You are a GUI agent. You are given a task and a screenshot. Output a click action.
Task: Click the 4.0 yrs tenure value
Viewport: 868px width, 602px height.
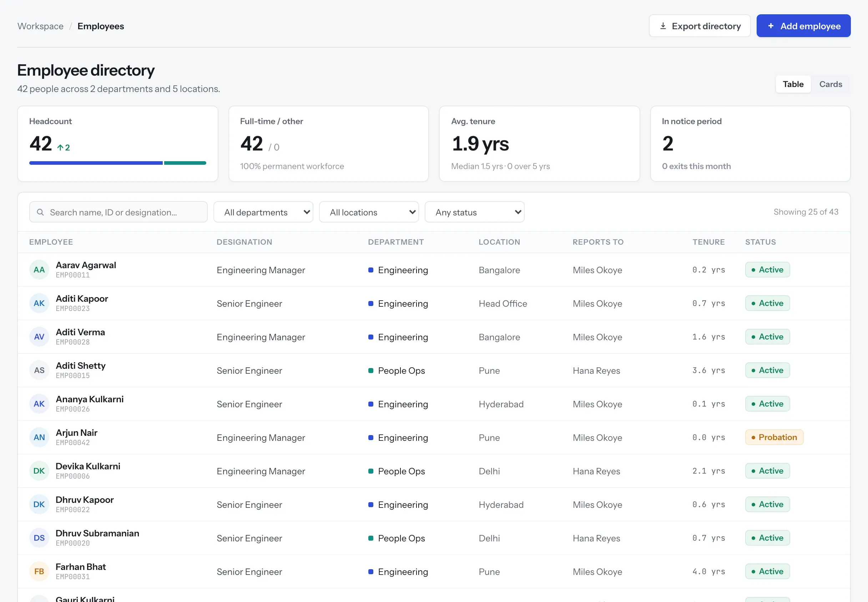point(709,571)
